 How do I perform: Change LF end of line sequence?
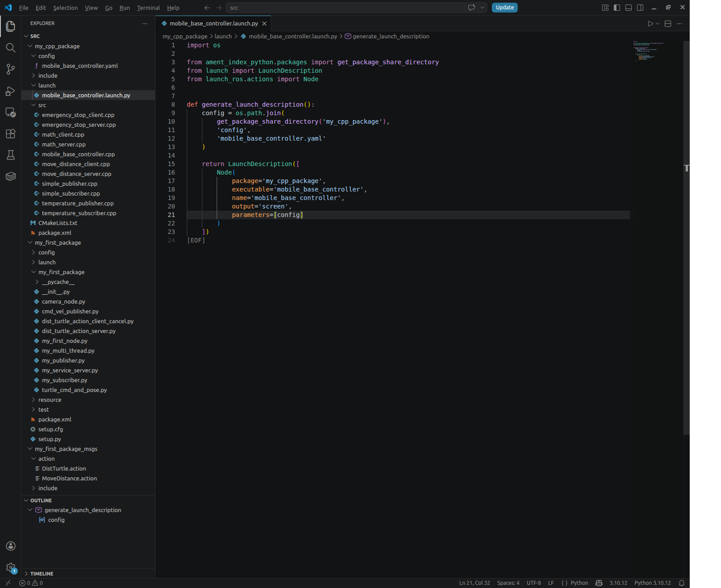click(x=551, y=583)
